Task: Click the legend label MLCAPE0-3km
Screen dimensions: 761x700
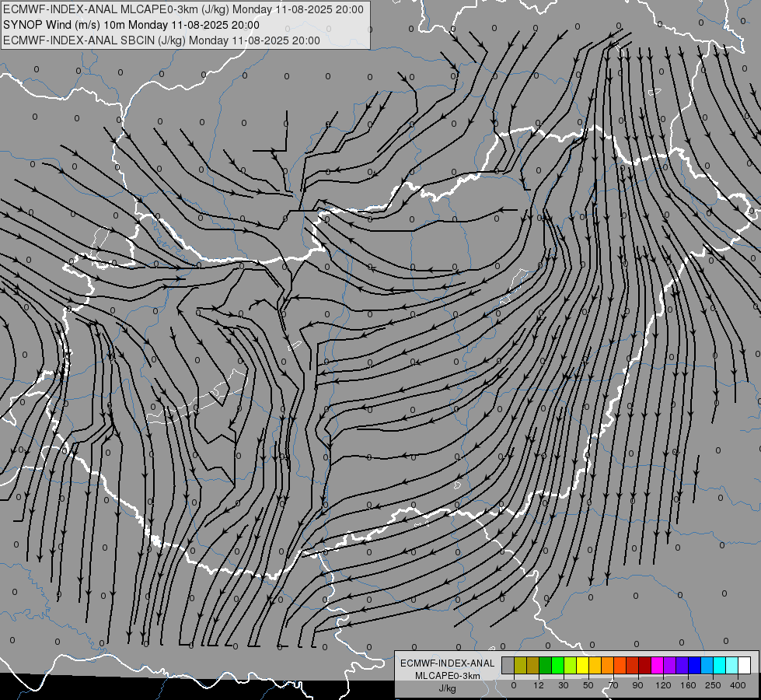Action: click(447, 676)
